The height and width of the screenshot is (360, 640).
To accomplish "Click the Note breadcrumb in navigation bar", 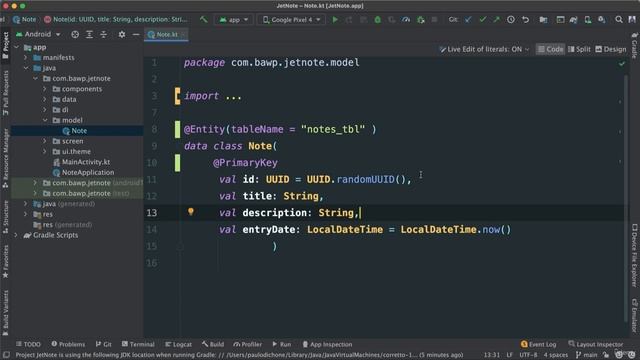I will 24,19.
